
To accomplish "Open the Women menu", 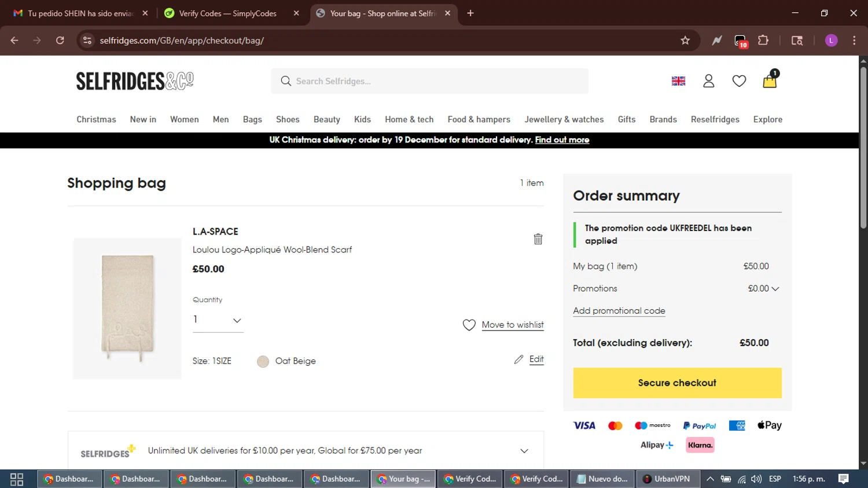I will point(185,119).
